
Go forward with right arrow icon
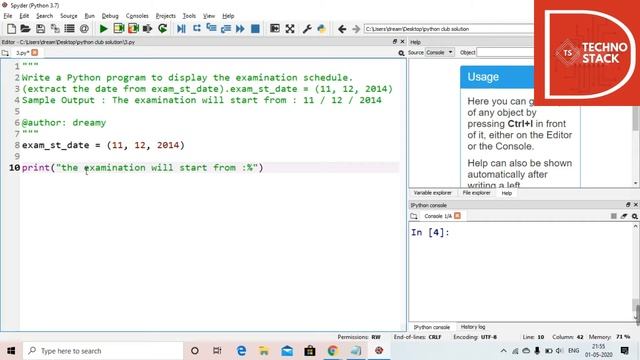pyautogui.click(x=356, y=29)
